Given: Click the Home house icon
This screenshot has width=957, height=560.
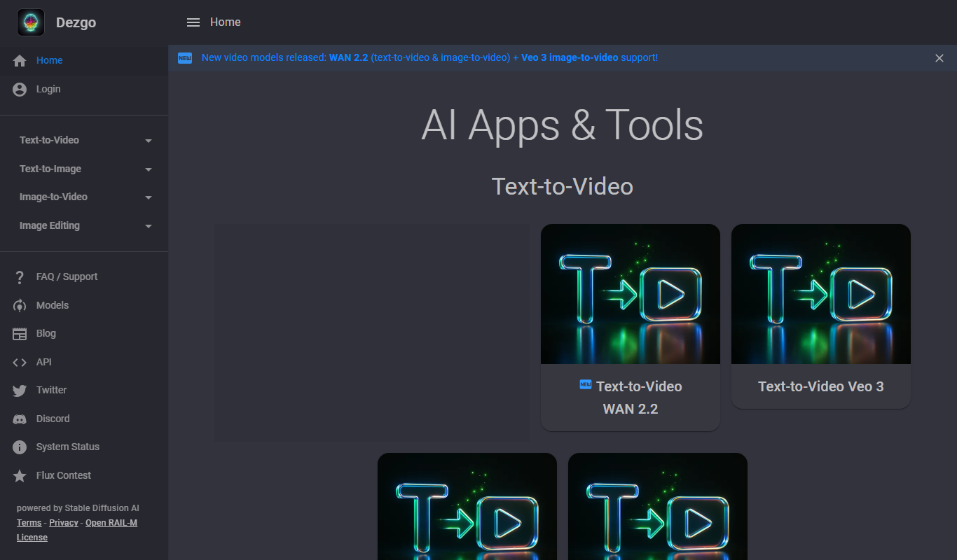Looking at the screenshot, I should [20, 61].
